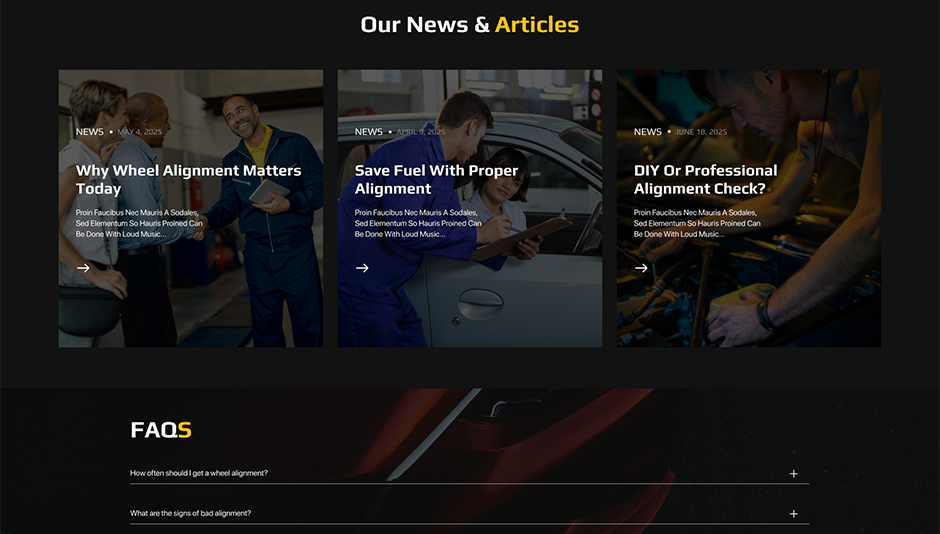Open 'Why Wheel Alignment Matters Today' title
Image resolution: width=940 pixels, height=534 pixels.
188,179
